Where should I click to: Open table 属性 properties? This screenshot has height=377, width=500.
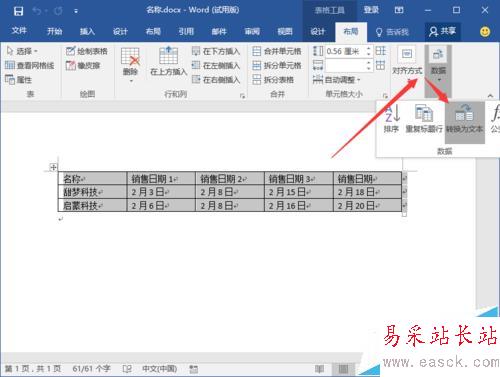[19, 80]
